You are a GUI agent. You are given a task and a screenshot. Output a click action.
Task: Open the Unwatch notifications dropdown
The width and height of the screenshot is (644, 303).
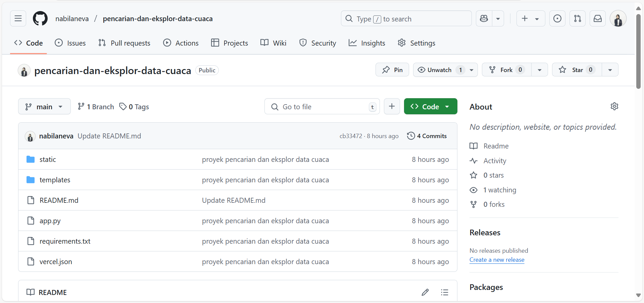pyautogui.click(x=445, y=70)
